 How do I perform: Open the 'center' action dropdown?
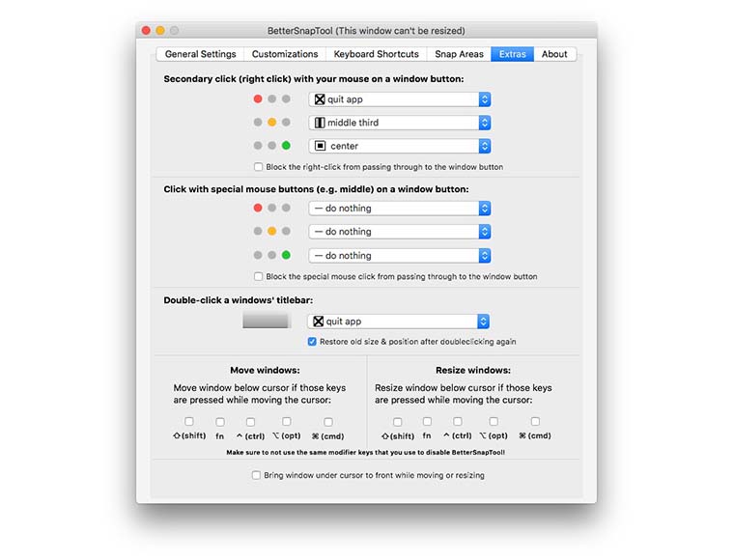399,146
